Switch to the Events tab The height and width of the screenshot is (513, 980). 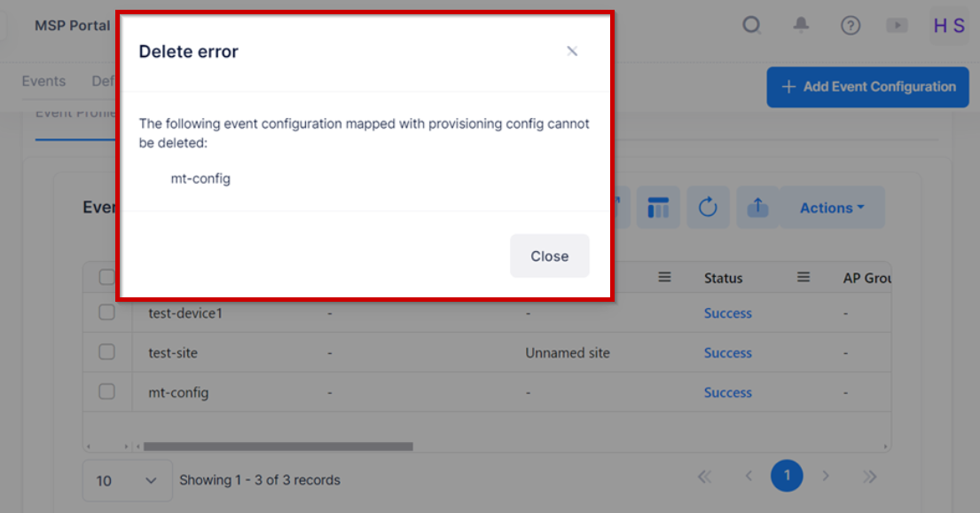point(43,82)
